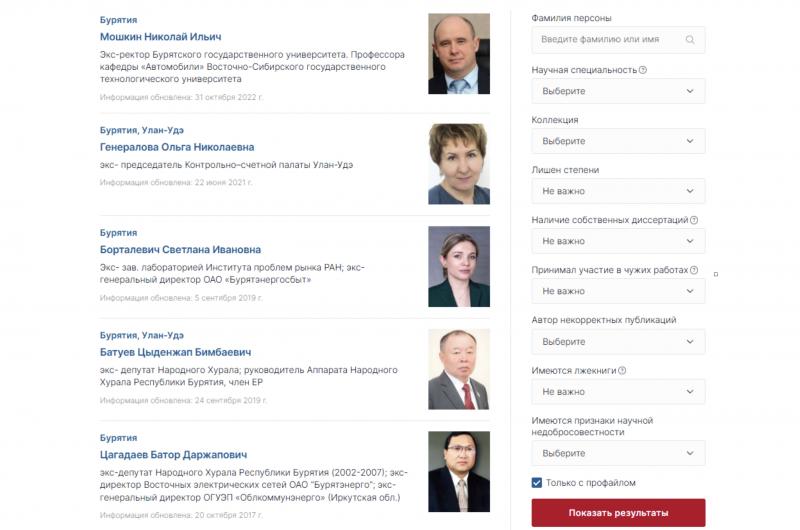Image resolution: width=800 pixels, height=530 pixels.
Task: Open profile link Борталевич Светлана Ивановна
Action: click(x=180, y=249)
